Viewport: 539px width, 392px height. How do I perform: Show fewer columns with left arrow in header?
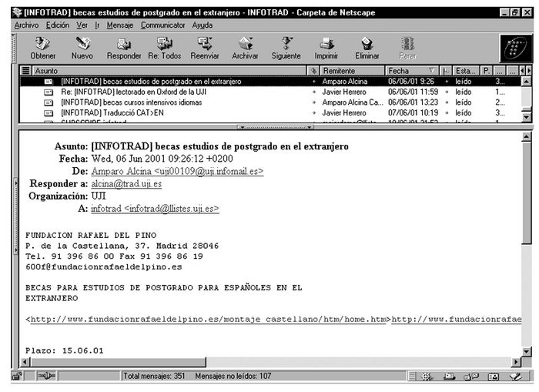pos(523,71)
